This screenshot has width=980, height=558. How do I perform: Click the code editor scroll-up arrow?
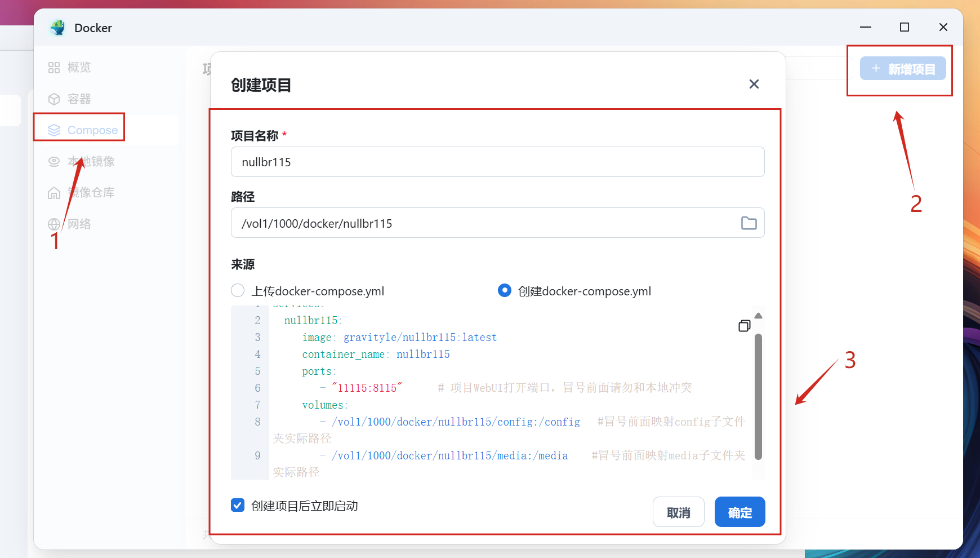(x=758, y=316)
